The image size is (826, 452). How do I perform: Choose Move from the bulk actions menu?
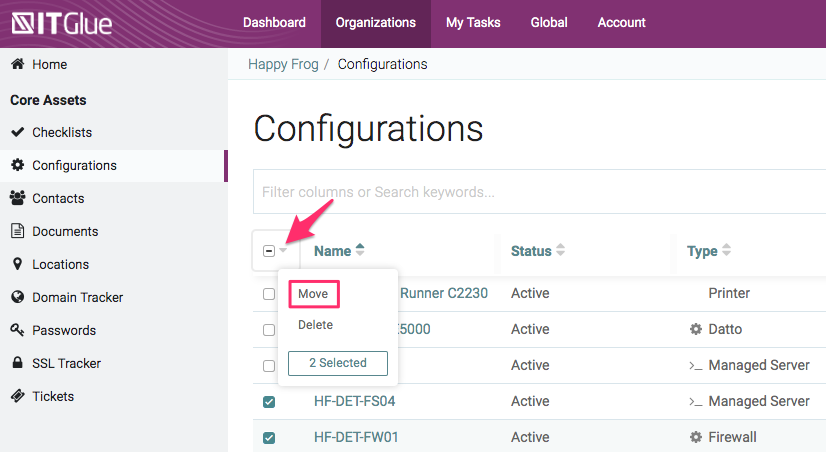(314, 294)
